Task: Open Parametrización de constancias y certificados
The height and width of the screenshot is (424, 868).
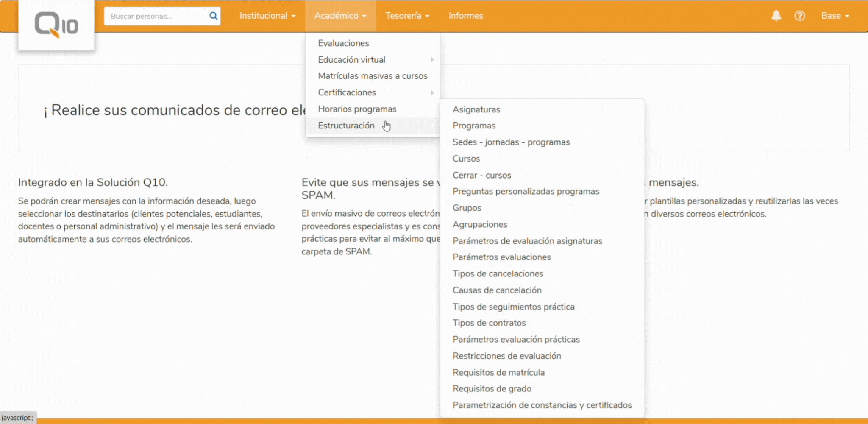Action: pos(542,405)
